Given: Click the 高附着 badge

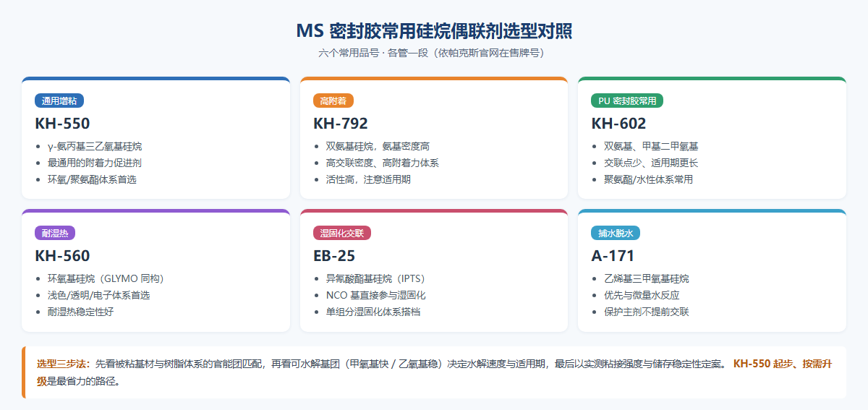Looking at the screenshot, I should (x=333, y=101).
